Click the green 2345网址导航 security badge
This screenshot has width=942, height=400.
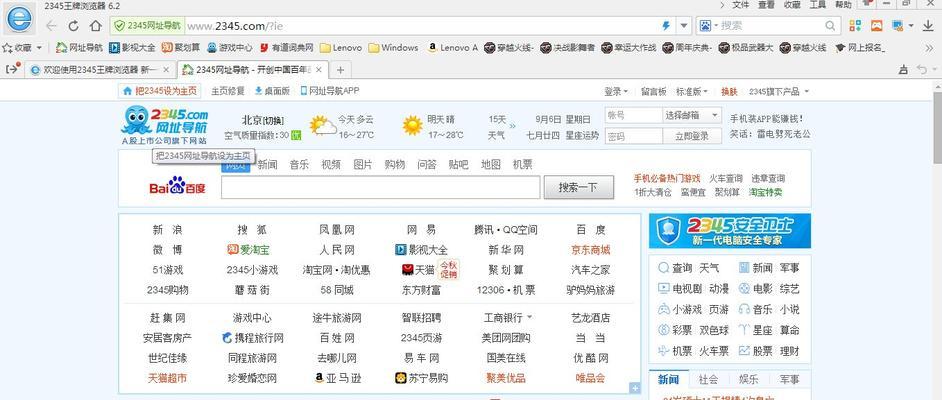[147, 26]
